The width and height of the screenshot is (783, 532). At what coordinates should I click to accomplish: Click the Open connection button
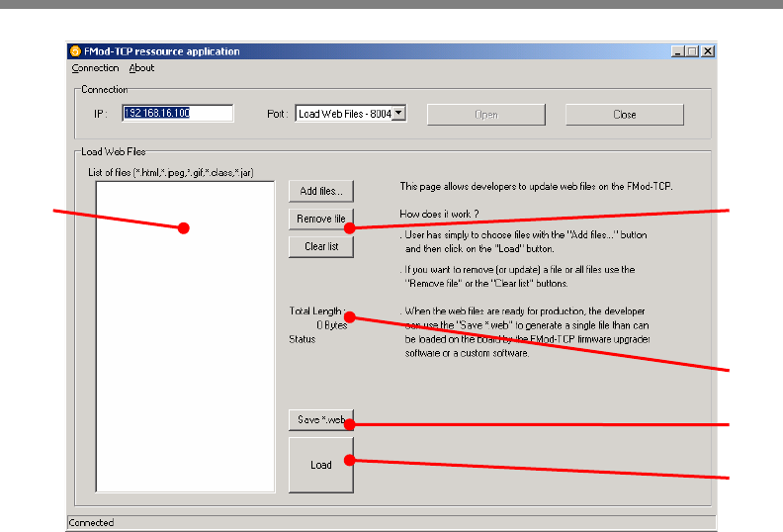[x=485, y=115]
